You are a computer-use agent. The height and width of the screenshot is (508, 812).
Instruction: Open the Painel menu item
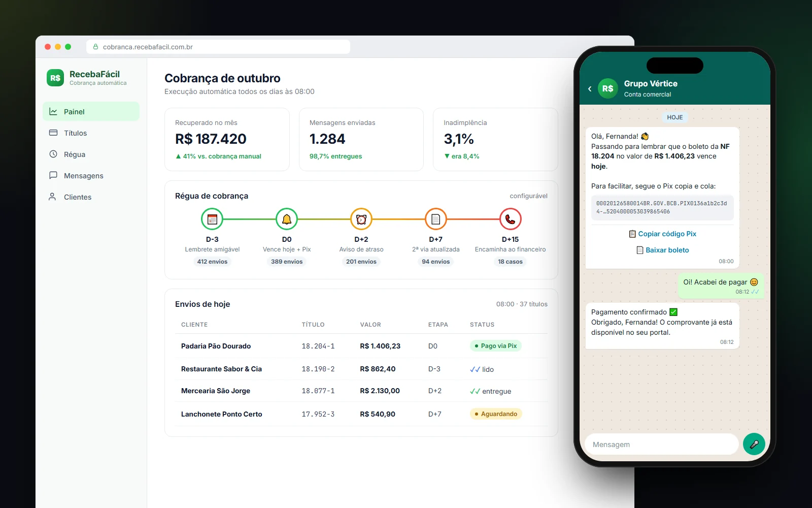point(91,111)
